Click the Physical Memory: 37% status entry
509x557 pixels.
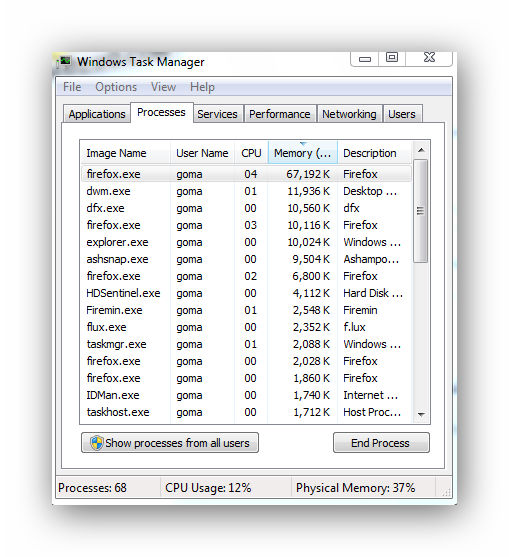click(x=356, y=488)
